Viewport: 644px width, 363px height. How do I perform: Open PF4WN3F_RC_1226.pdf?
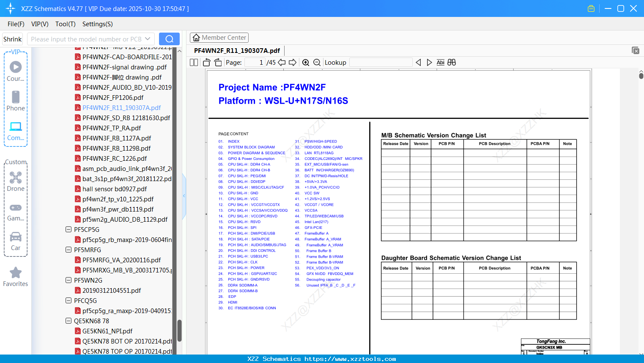pos(115,159)
